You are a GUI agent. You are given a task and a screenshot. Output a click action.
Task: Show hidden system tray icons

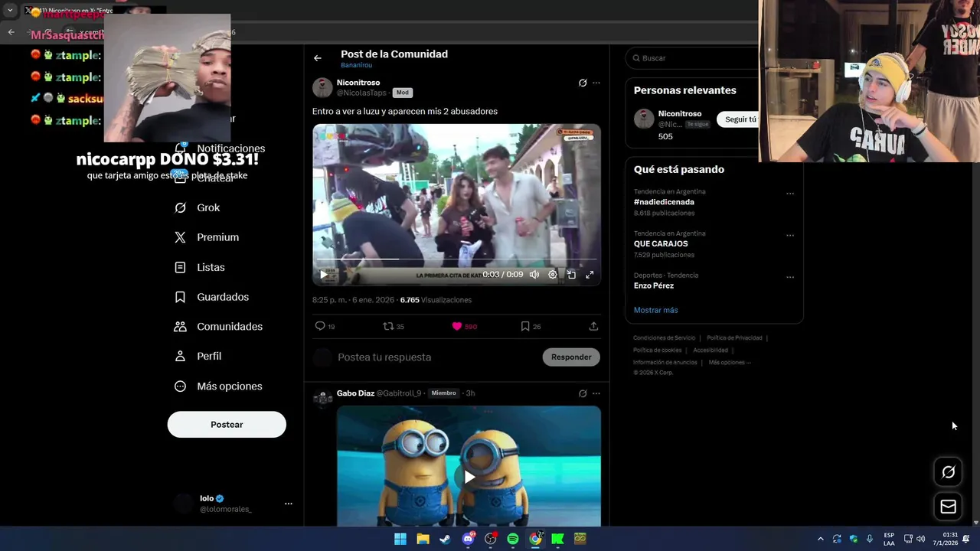pos(821,539)
